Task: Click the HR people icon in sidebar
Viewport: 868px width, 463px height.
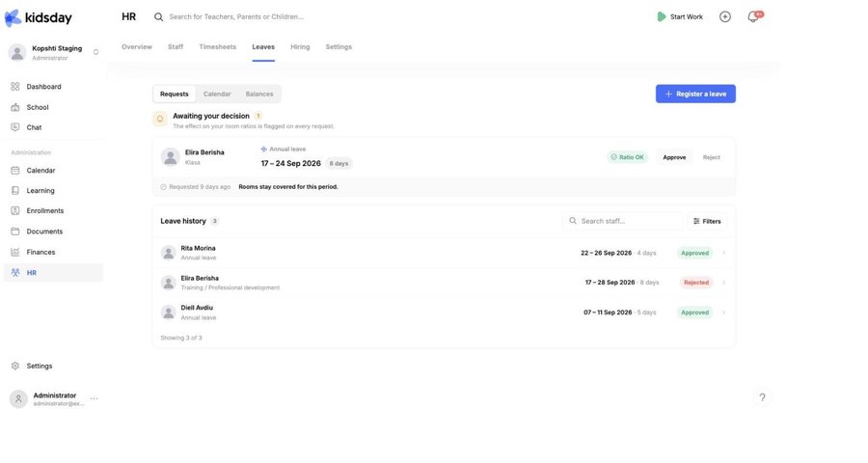Action: pyautogui.click(x=14, y=272)
